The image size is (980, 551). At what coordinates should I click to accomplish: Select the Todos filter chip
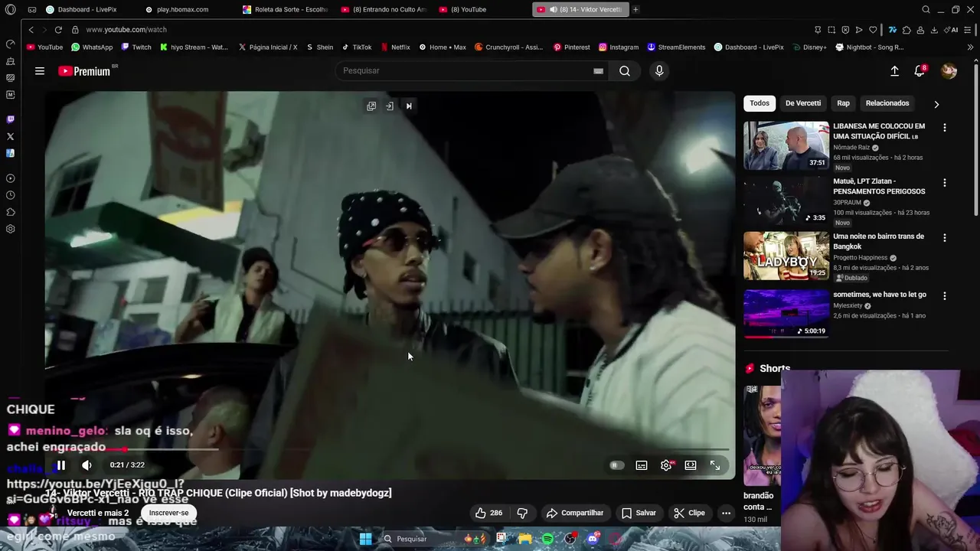(759, 103)
